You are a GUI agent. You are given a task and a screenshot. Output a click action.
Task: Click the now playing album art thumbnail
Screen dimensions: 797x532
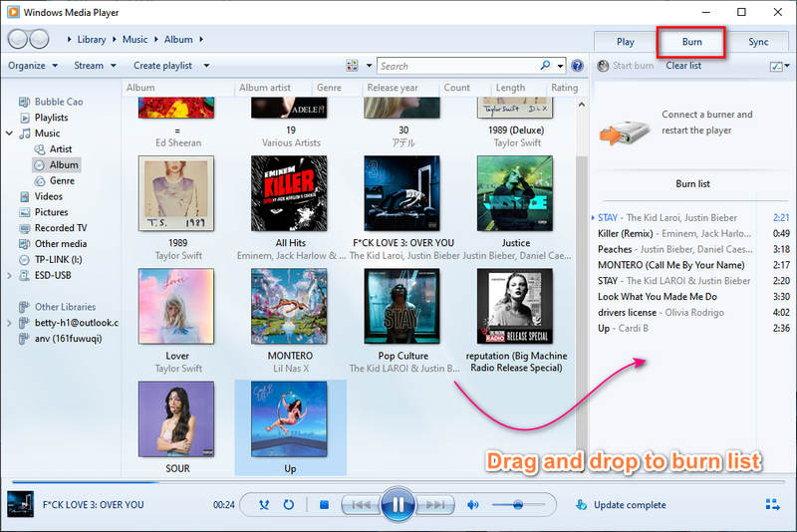click(x=20, y=504)
